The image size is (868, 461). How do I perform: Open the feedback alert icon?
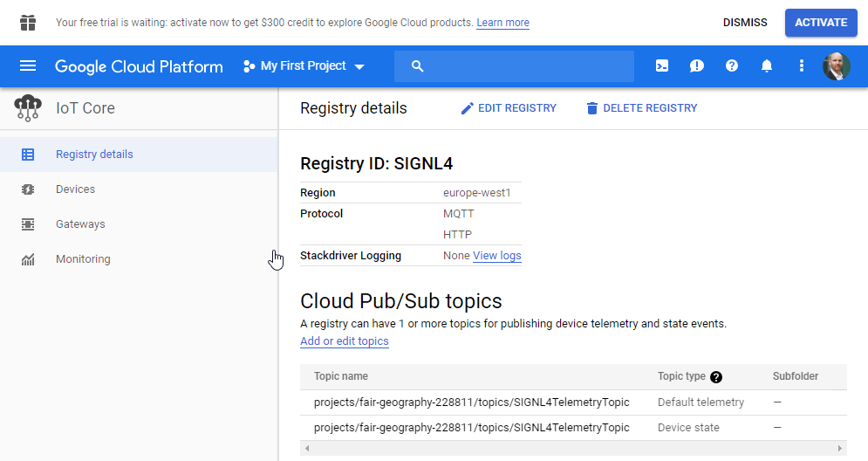point(696,66)
